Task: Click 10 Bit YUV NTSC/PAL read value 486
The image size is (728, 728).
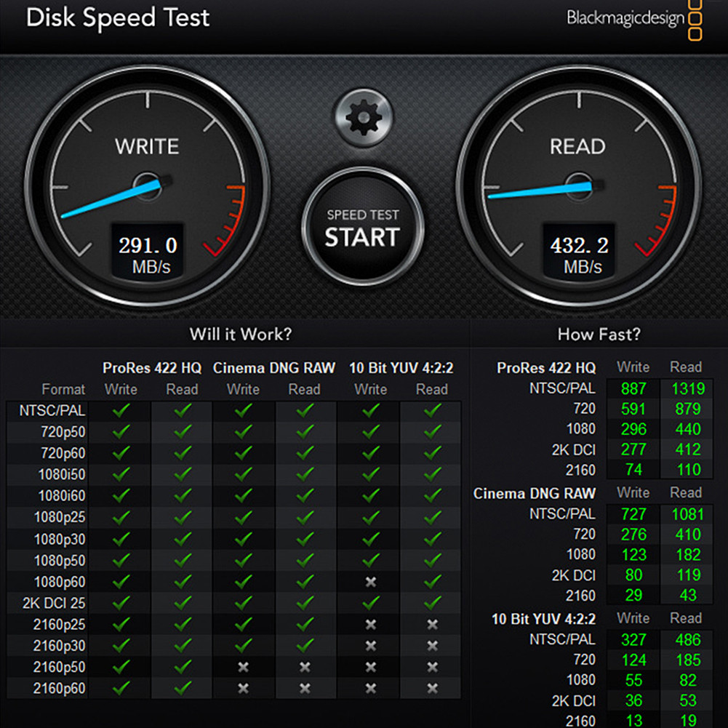Action: pos(687,640)
